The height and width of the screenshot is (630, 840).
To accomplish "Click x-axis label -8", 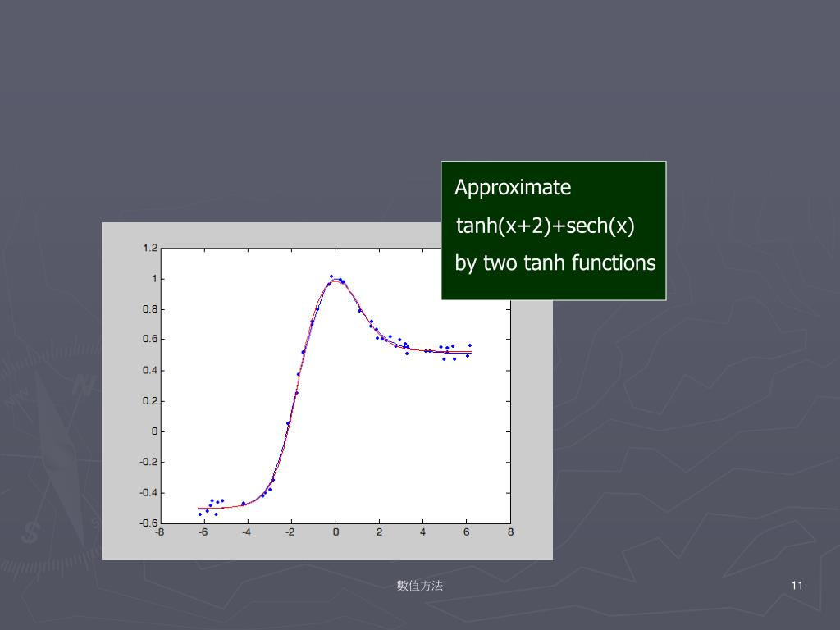I will (160, 532).
